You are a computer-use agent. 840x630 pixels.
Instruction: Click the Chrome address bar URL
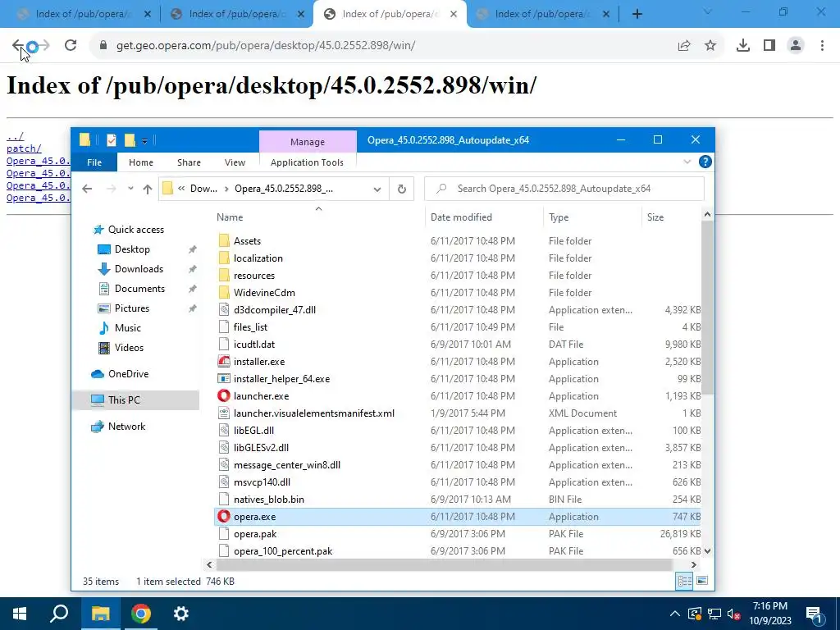tap(266, 46)
